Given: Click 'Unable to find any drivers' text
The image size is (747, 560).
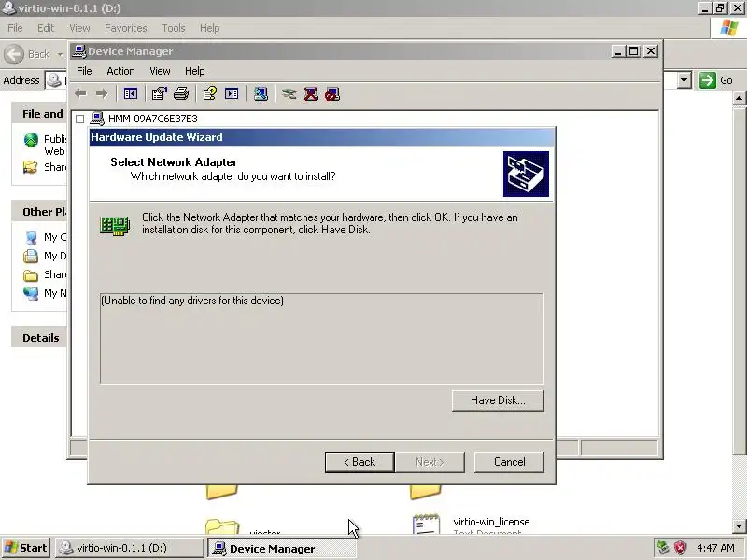Looking at the screenshot, I should 192,301.
